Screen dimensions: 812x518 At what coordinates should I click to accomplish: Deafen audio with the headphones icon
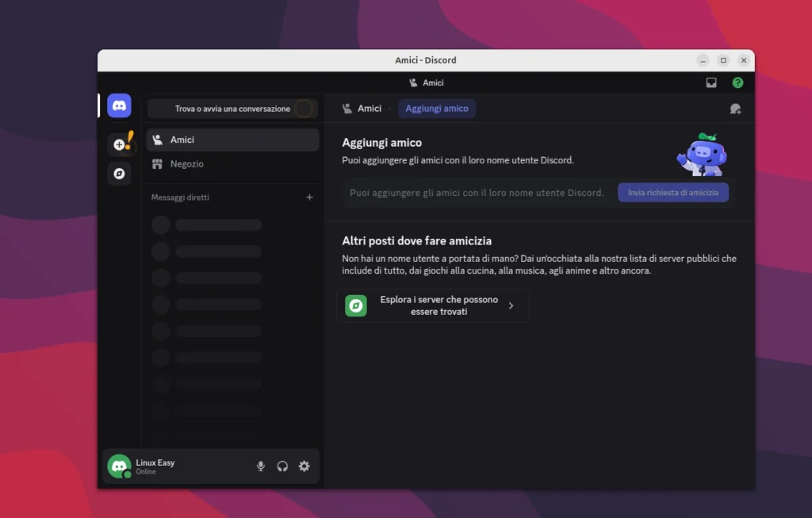coord(282,466)
